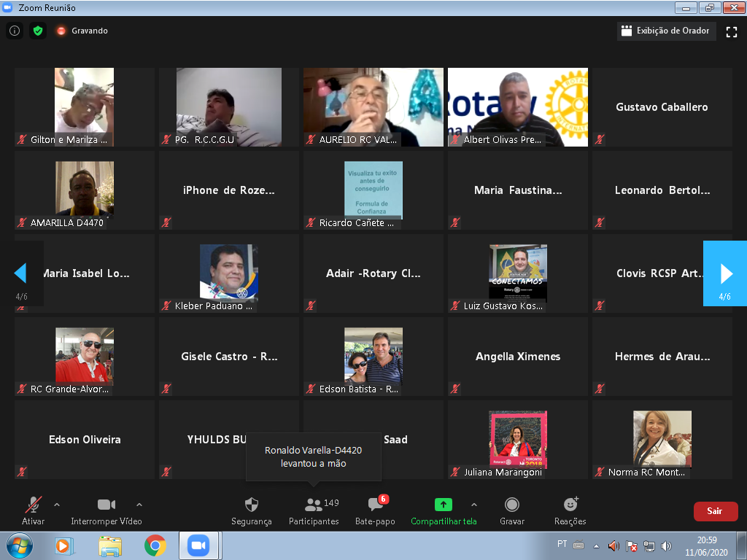Screen dimensions: 747x560
Task: Enter full screen mode
Action: [731, 31]
